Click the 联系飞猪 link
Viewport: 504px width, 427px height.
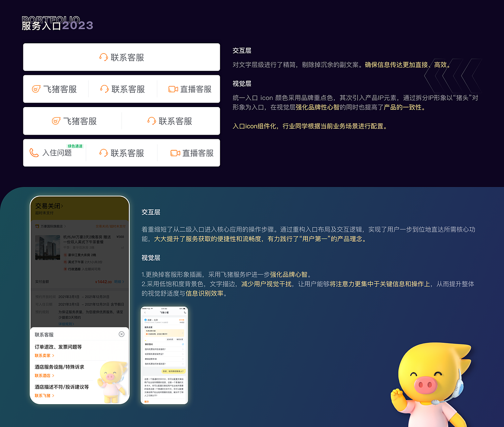43,395
